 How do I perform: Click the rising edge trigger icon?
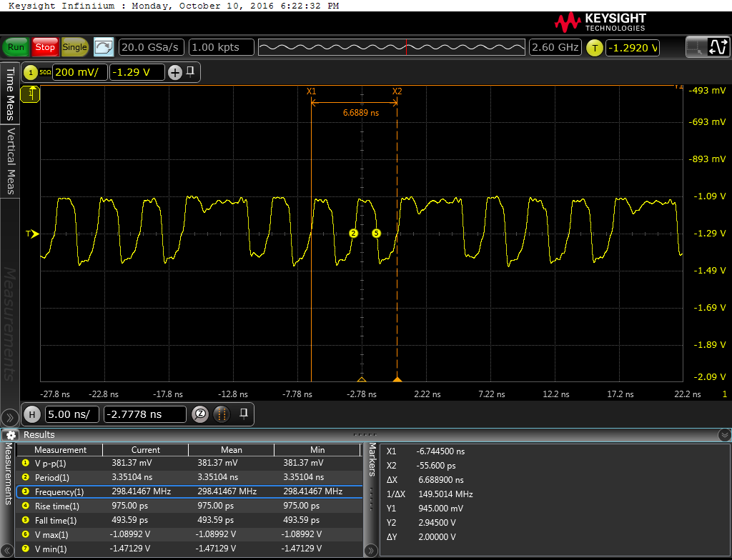point(718,47)
